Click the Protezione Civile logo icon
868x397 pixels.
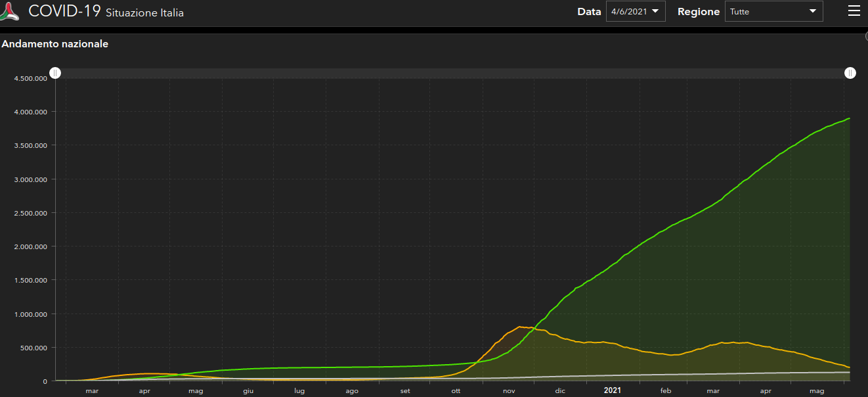click(x=10, y=12)
